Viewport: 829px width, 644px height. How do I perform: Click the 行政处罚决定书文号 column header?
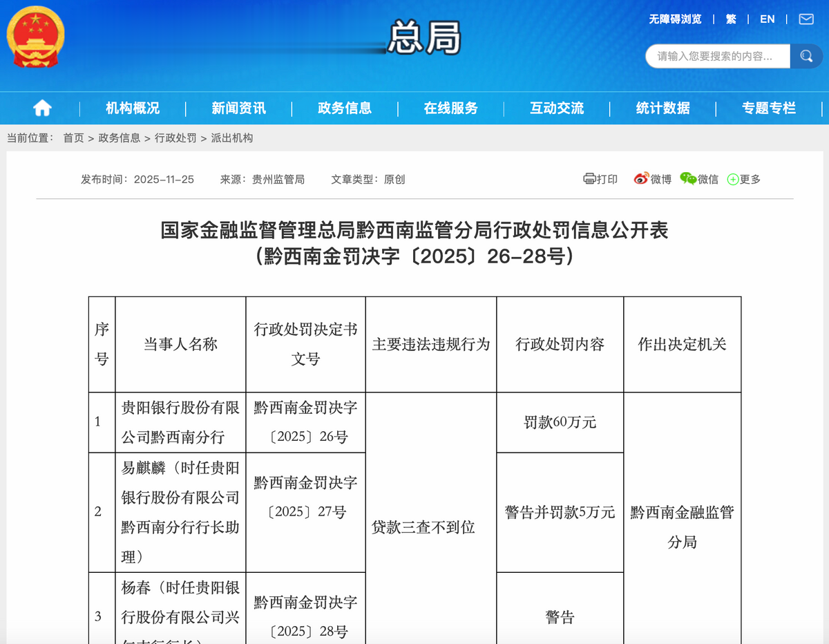coord(305,344)
